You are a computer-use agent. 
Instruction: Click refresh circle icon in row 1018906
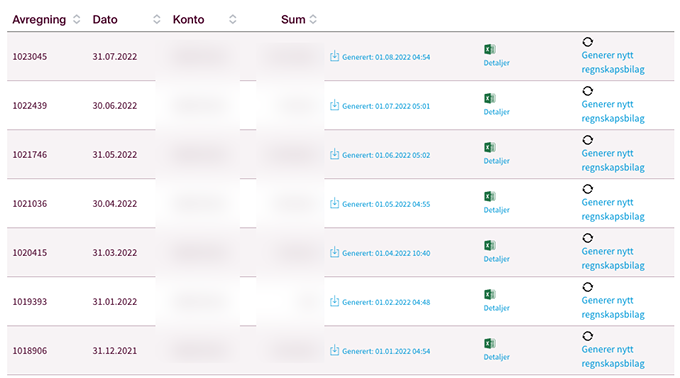pos(587,336)
